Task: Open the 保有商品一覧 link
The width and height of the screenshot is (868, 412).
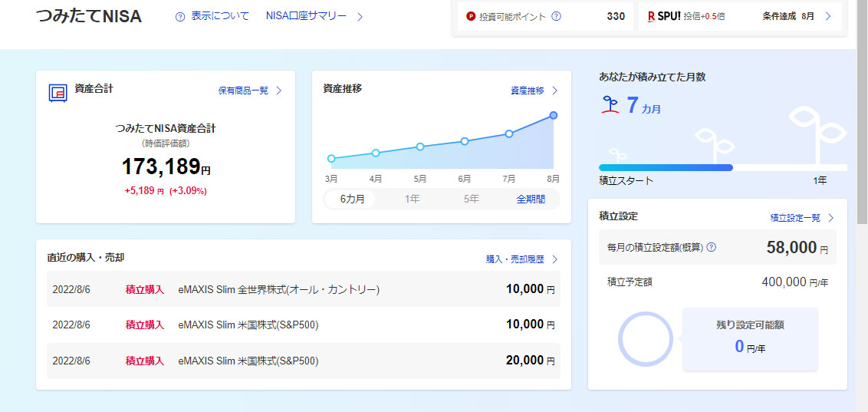Action: [243, 91]
